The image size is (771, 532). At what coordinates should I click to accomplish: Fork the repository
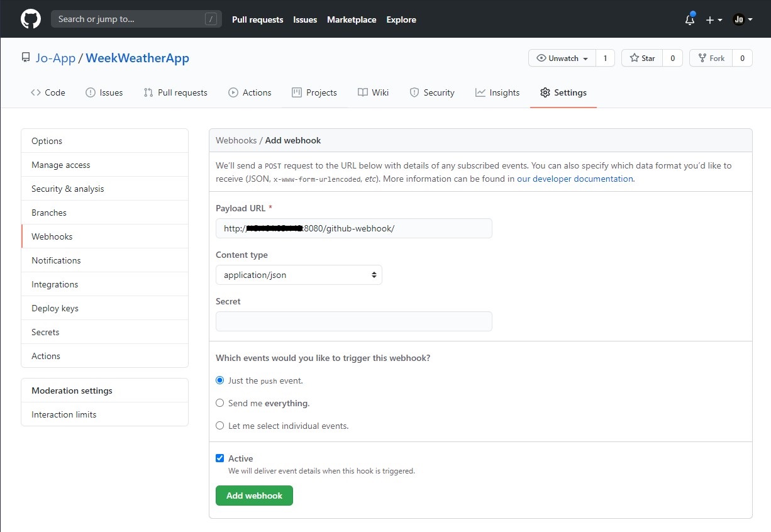711,58
